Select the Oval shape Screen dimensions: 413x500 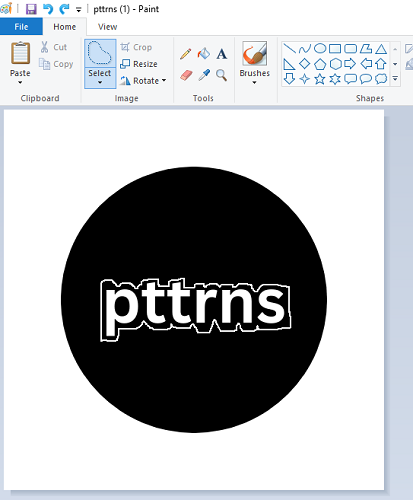(x=320, y=48)
